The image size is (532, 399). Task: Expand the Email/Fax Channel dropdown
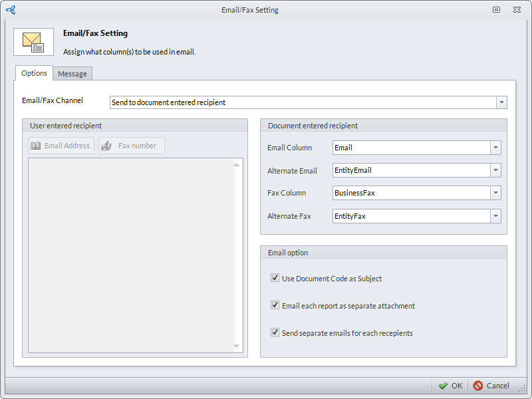(501, 102)
